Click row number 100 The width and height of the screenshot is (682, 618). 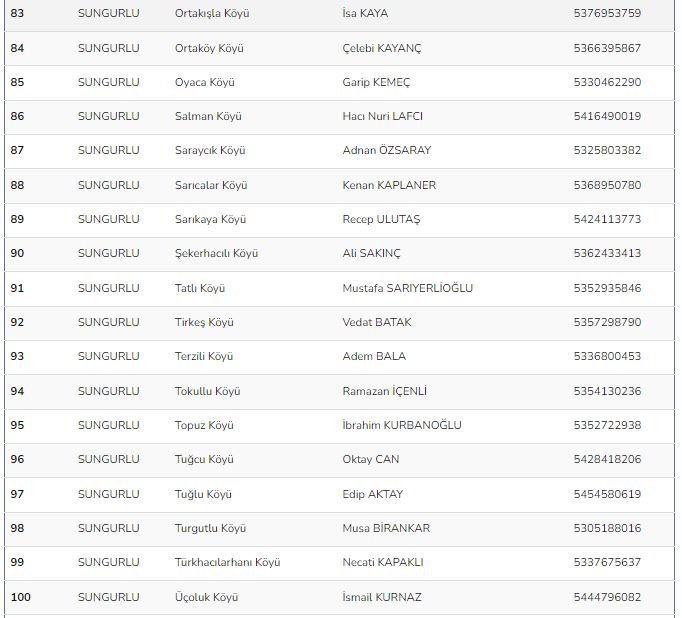click(x=20, y=597)
